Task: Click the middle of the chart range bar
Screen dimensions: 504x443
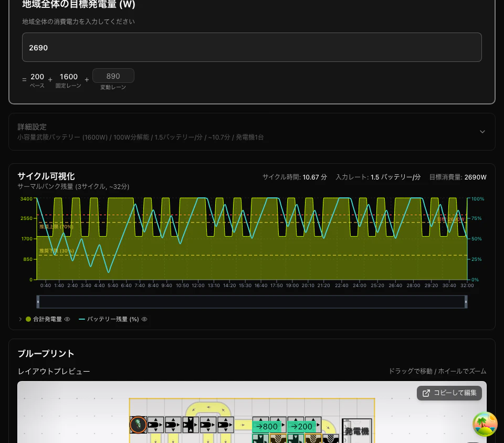Action: click(x=251, y=302)
